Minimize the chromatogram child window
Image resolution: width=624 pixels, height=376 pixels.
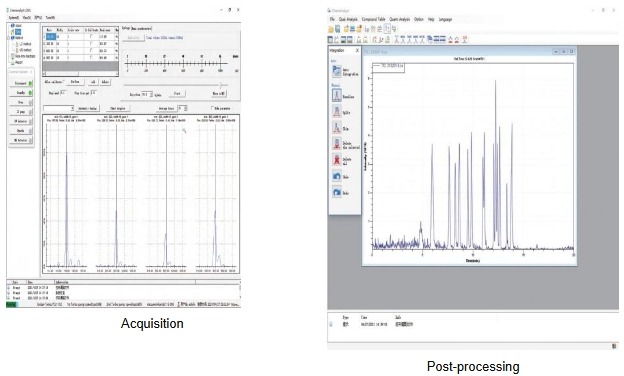click(x=556, y=51)
